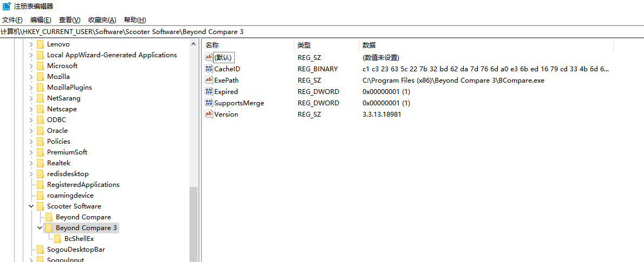Click the Lenovo folder icon
644x262 pixels.
40,44
